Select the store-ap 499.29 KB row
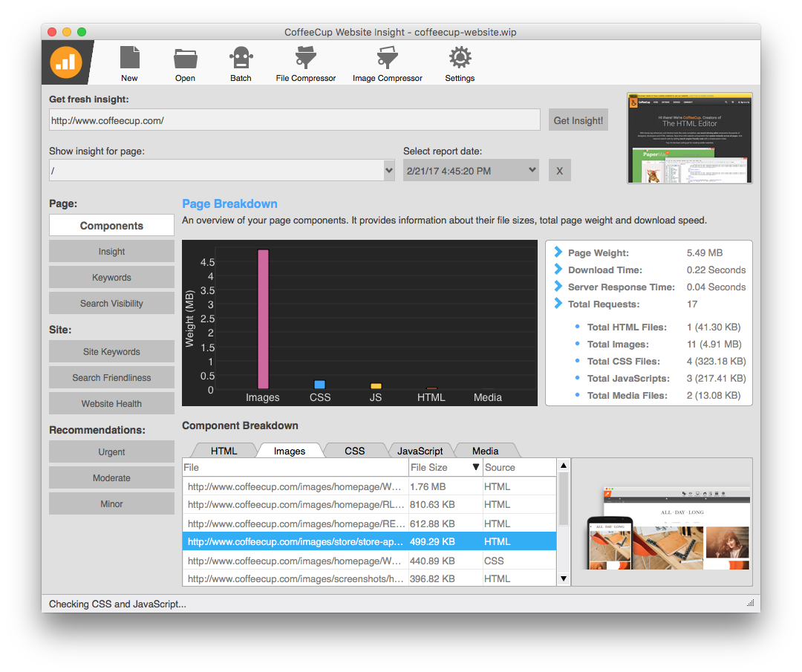802x672 pixels. click(x=369, y=541)
